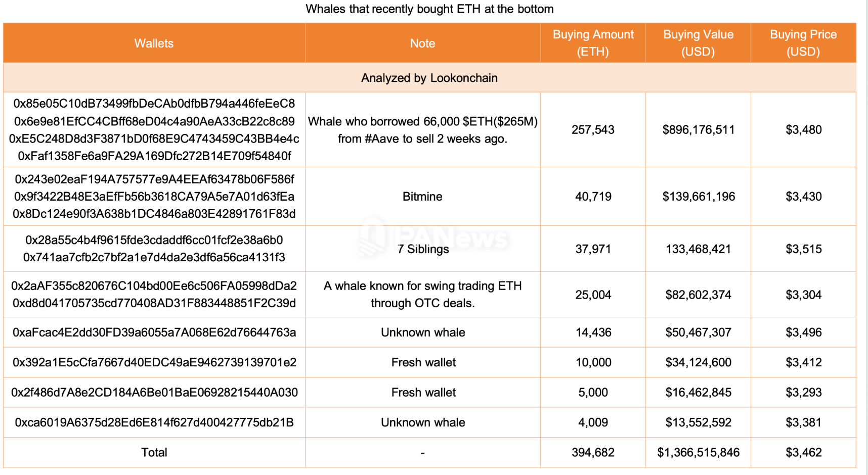This screenshot has height=475, width=868.
Task: Select the $139,661,196 buying value cell
Action: coord(699,197)
